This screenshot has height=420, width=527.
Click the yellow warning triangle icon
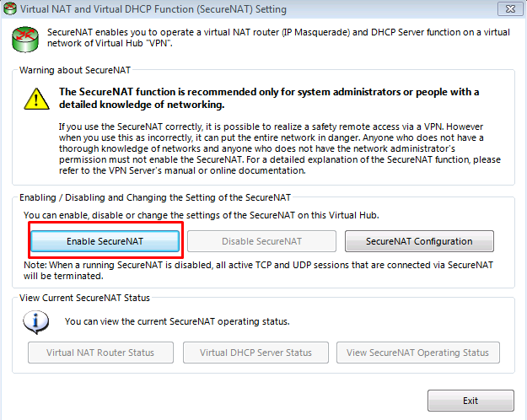(x=37, y=99)
